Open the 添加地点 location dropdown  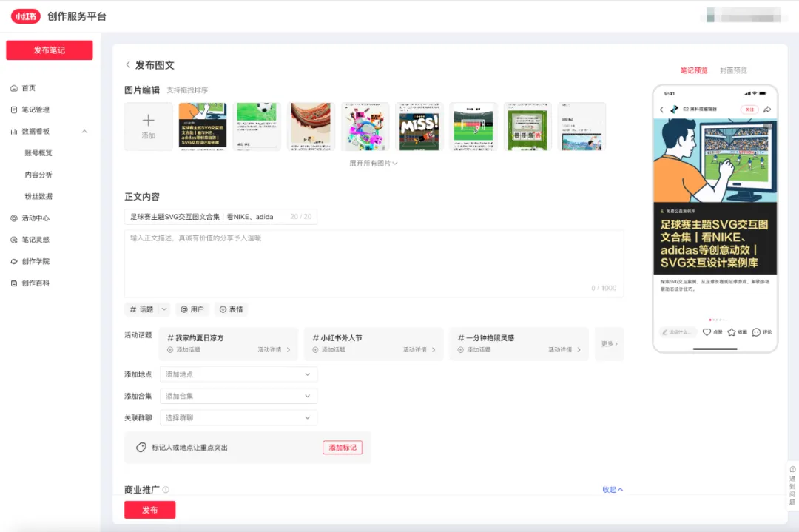238,374
